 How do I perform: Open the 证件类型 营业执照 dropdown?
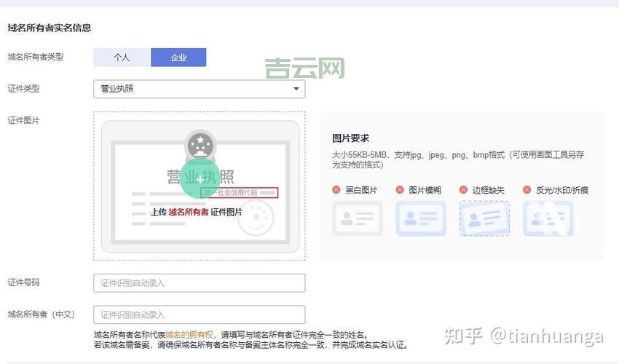tap(200, 89)
